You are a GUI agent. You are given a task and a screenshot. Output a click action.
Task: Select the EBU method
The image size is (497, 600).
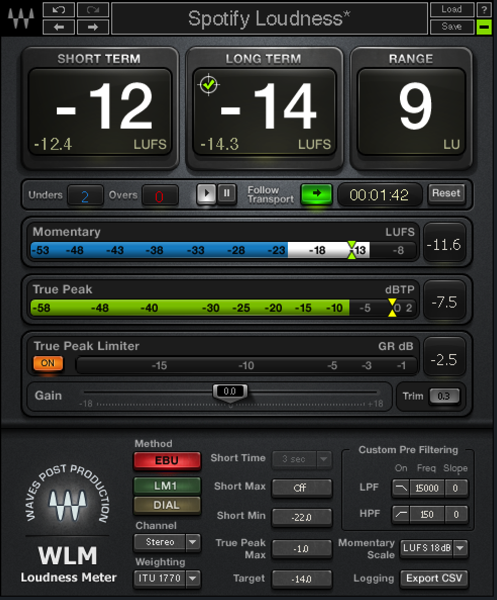click(167, 460)
